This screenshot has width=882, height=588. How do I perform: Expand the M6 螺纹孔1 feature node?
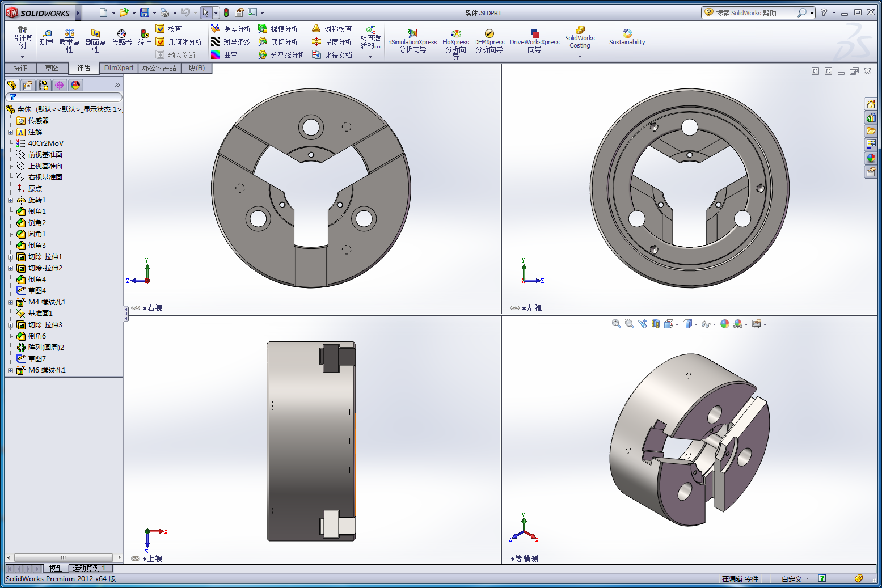point(10,370)
